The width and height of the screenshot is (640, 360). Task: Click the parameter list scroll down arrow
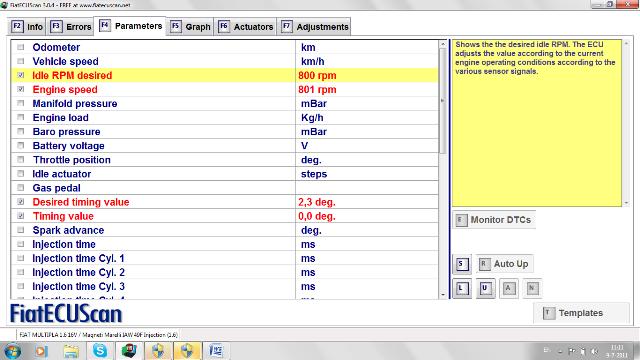click(x=443, y=295)
